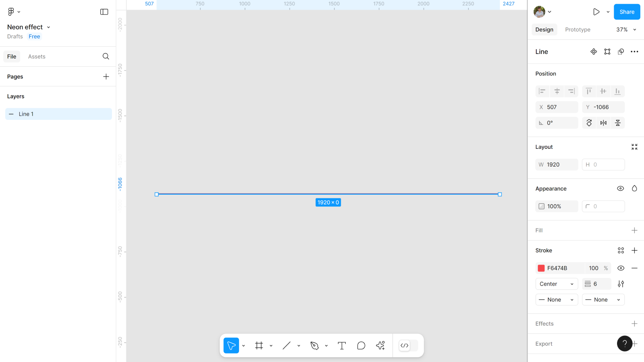Click the red F6474B stroke color swatch
The width and height of the screenshot is (644, 362).
[541, 268]
